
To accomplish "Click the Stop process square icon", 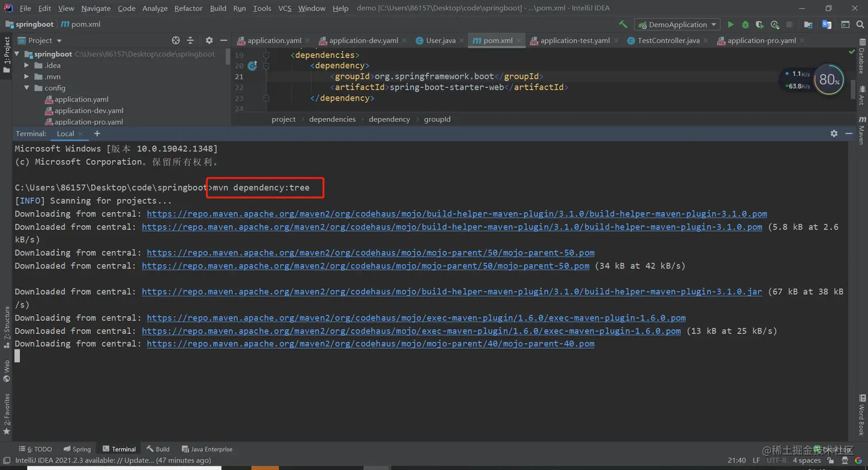I will [789, 25].
